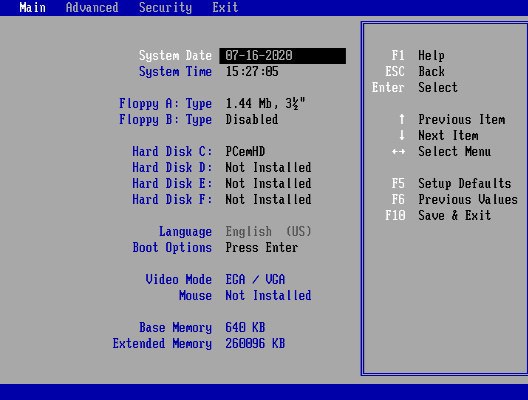This screenshot has width=528, height=400.
Task: Click the Video Mode EGA / VGA value
Action: click(255, 279)
